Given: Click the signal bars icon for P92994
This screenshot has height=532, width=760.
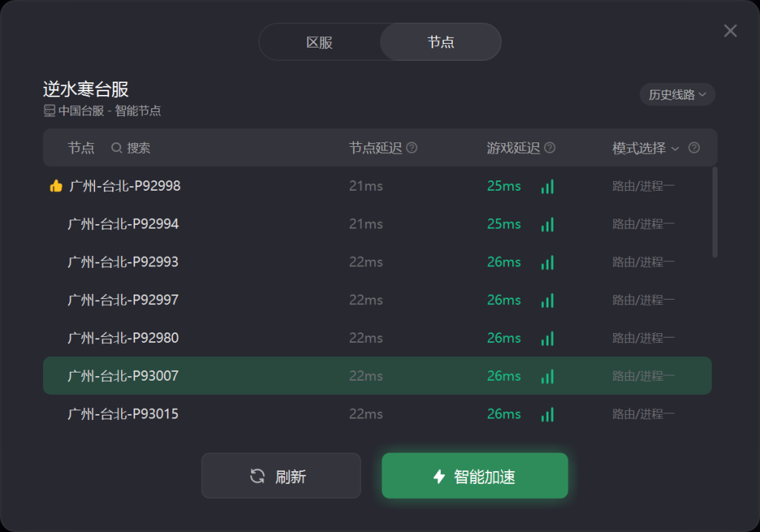Looking at the screenshot, I should (548, 224).
